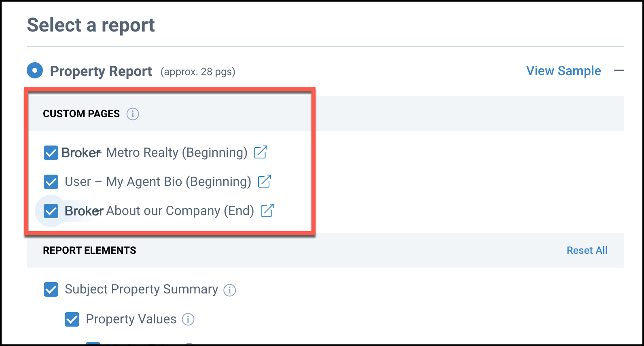644x346 pixels.
Task: Open About our Company external link icon
Action: 267,210
